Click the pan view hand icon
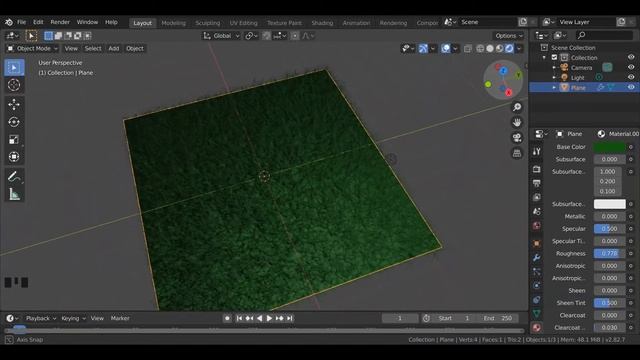The width and height of the screenshot is (640, 360). (517, 122)
